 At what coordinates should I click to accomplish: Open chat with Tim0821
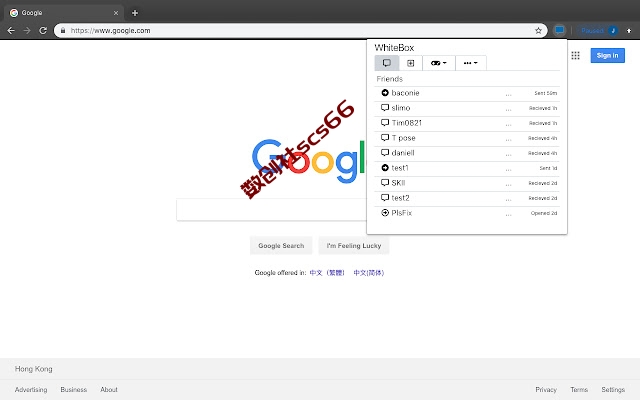click(467, 123)
